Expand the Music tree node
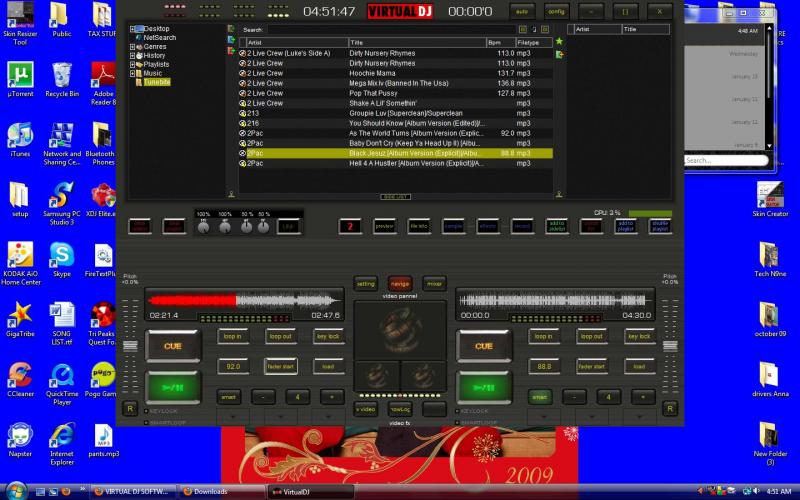The width and height of the screenshot is (800, 500). (133, 73)
